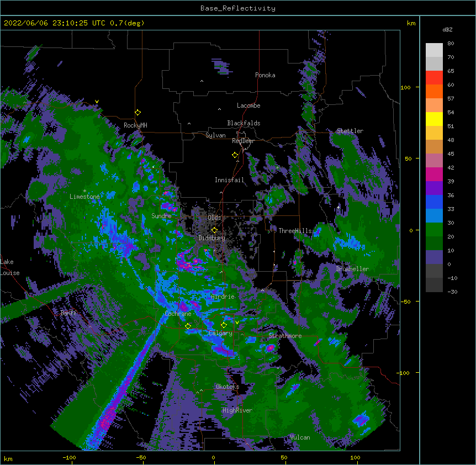This screenshot has width=476, height=465.
Task: Select the Olds label
Action: pyautogui.click(x=214, y=218)
